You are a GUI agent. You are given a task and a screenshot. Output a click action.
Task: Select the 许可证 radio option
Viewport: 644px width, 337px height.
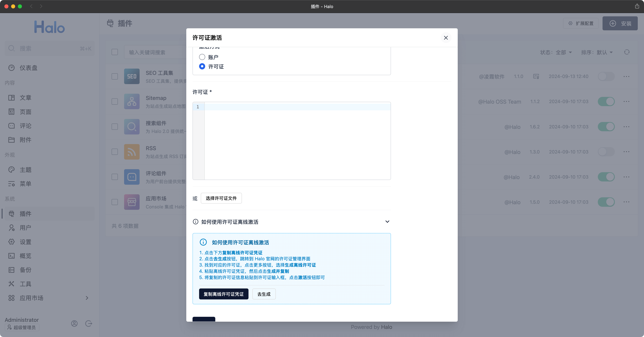point(202,66)
